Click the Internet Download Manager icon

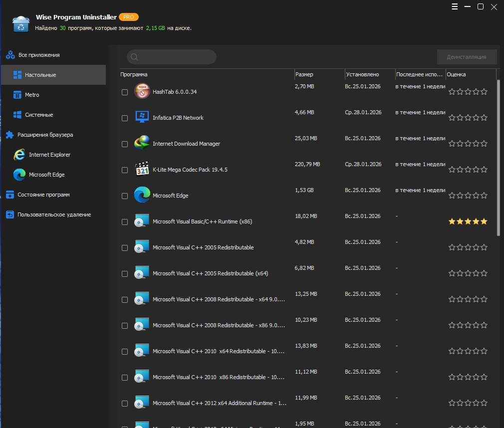tap(142, 144)
